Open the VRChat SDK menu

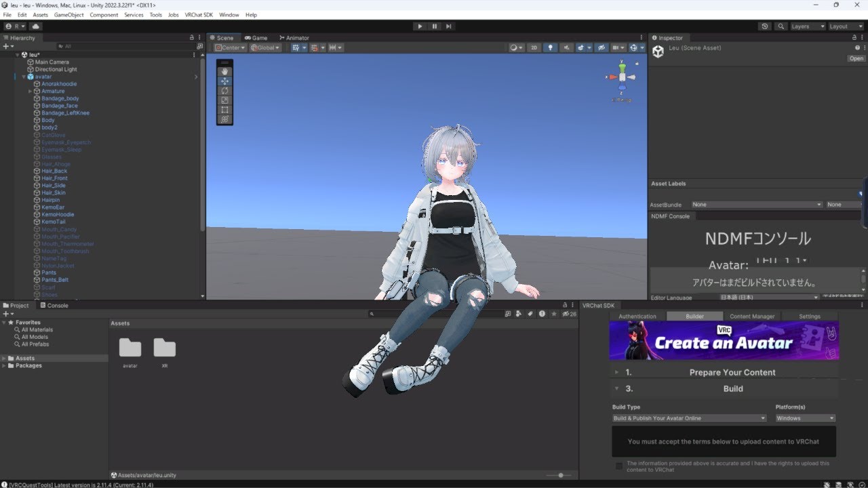pyautogui.click(x=199, y=15)
